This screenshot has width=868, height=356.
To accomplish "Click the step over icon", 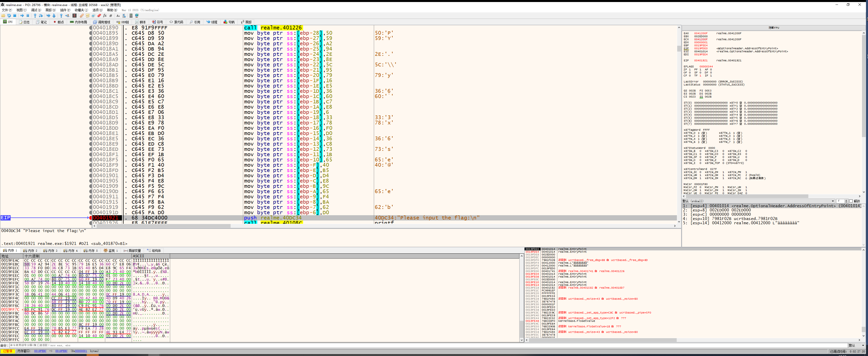I will coord(41,16).
